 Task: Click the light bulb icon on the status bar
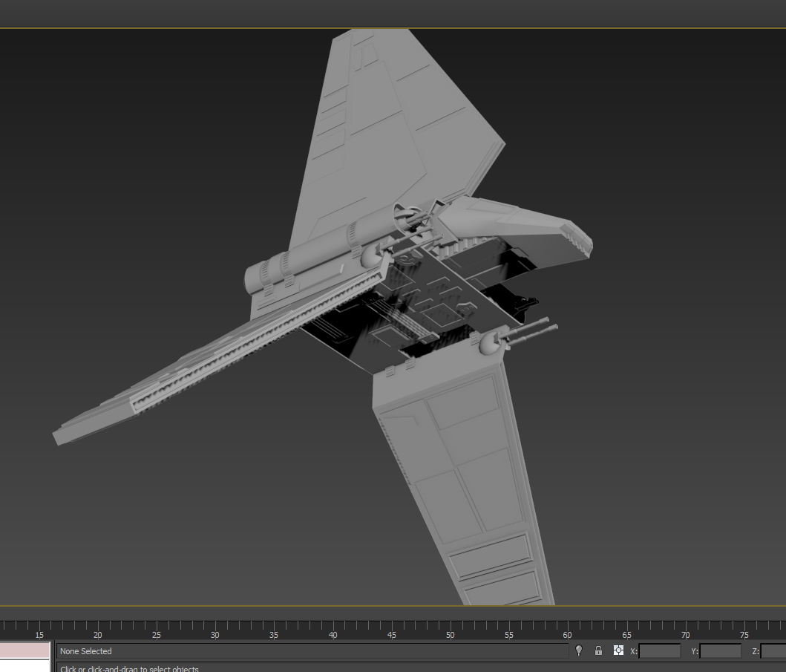(x=579, y=650)
